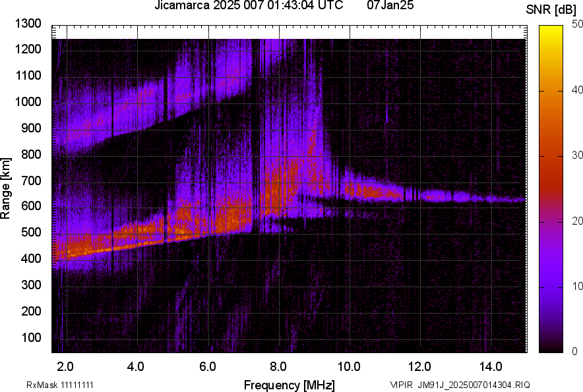Screen dimensions: 583x392
Task: Click the frequency tick label '10.0'
Action: (349, 366)
